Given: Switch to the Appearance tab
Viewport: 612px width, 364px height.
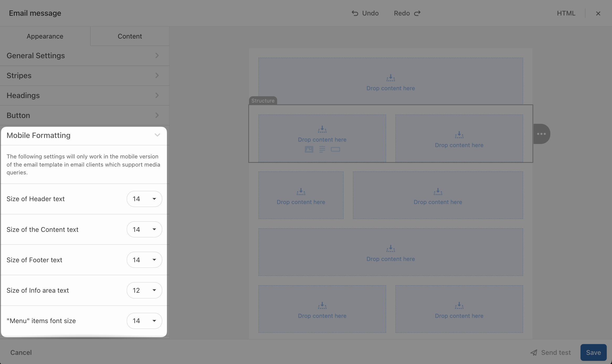Looking at the screenshot, I should click(45, 36).
